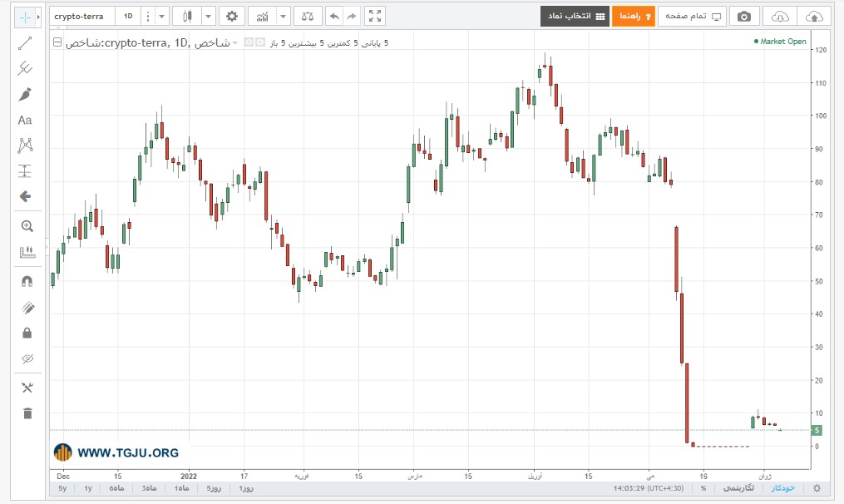Open the 1D interval dropdown arrow

161,16
